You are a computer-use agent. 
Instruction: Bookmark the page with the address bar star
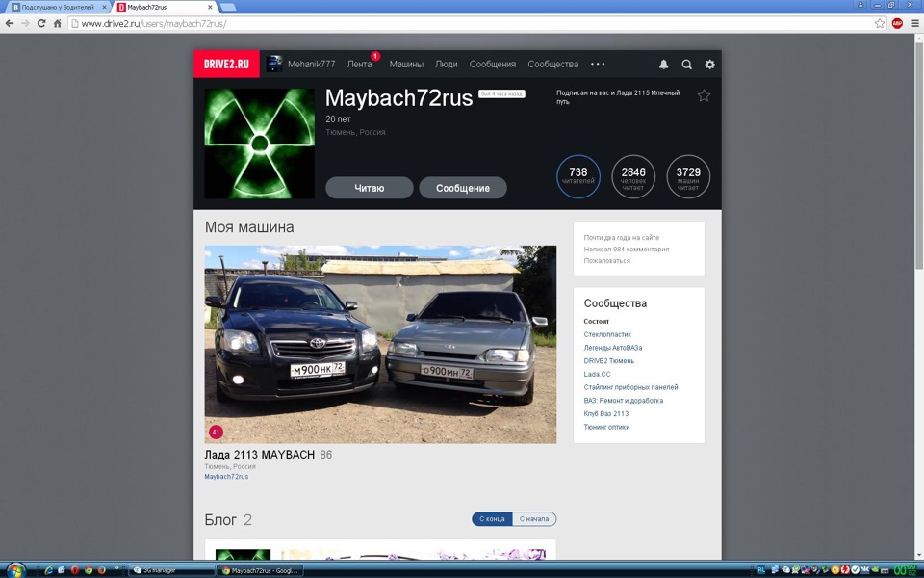coord(880,23)
